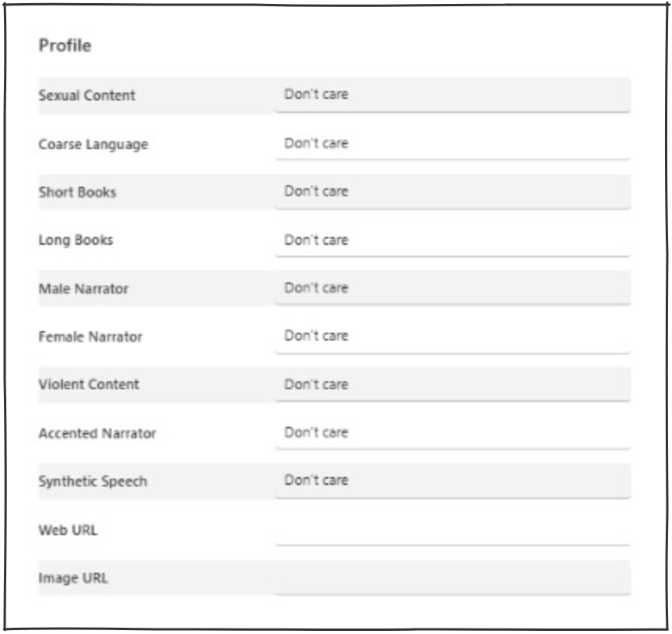Click the Short Books label
Screen dimensions: 672x634
click(77, 192)
